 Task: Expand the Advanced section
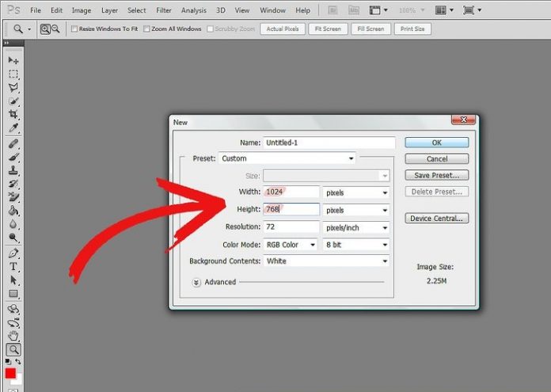point(196,282)
